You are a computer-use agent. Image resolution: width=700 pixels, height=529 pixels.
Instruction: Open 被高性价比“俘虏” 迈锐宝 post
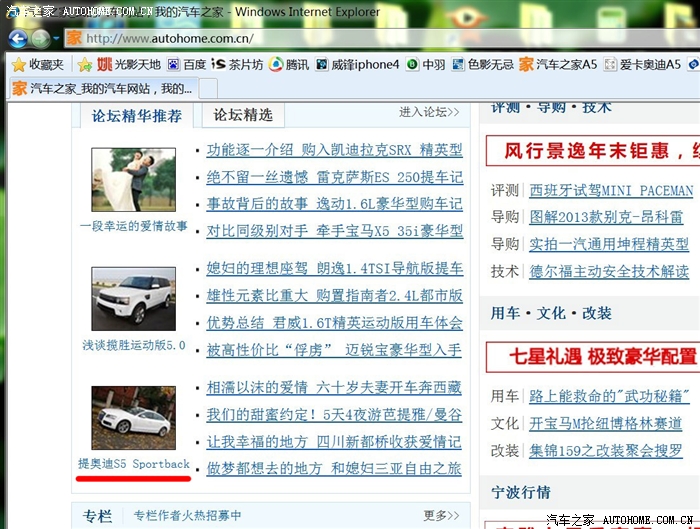[x=334, y=350]
